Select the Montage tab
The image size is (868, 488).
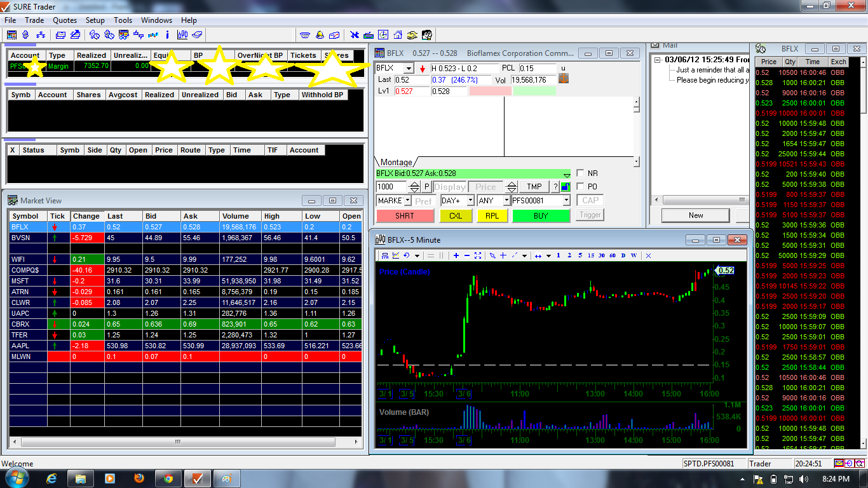coord(396,162)
